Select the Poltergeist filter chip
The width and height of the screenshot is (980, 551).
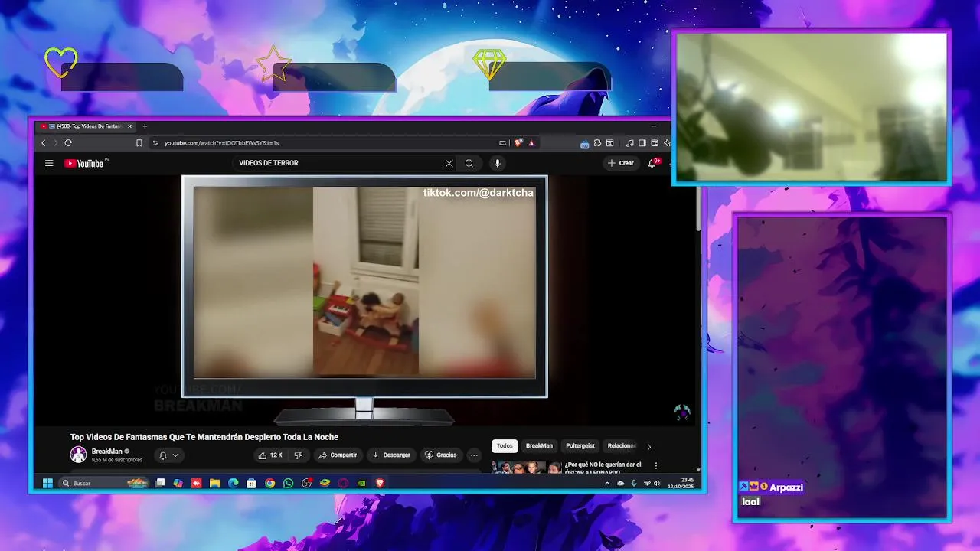tap(580, 446)
